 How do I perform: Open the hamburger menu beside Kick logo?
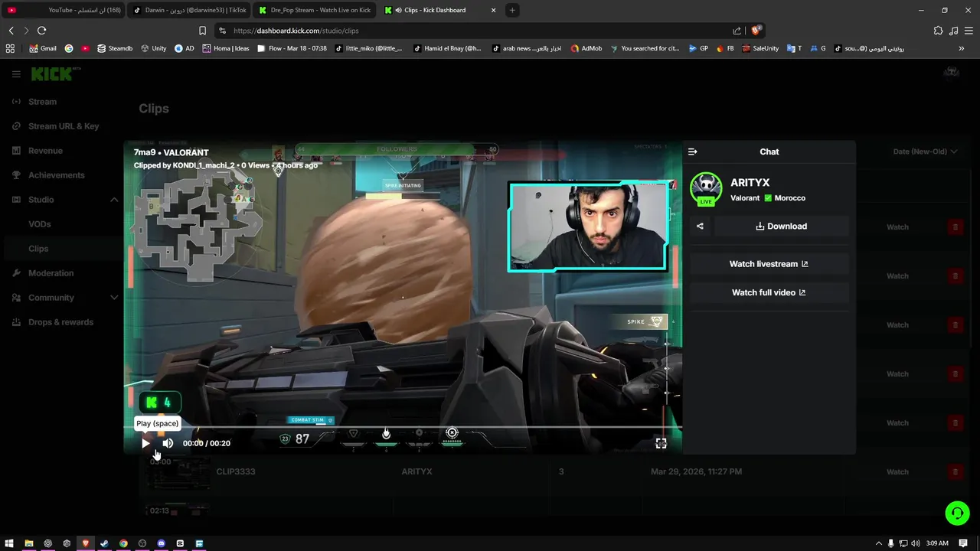(x=16, y=74)
